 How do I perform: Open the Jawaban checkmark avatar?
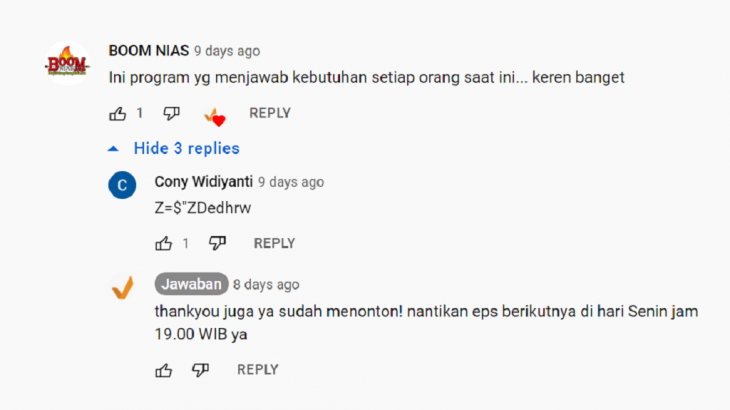point(123,288)
